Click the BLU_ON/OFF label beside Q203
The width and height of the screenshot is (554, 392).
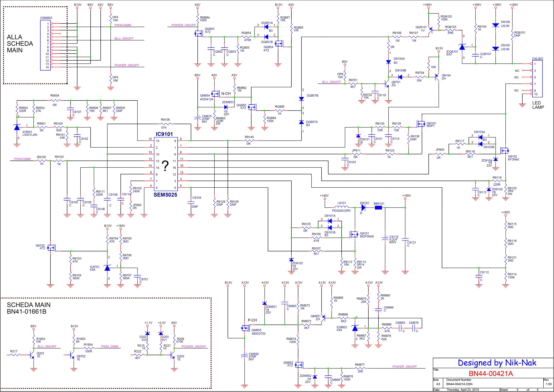(x=47, y=346)
